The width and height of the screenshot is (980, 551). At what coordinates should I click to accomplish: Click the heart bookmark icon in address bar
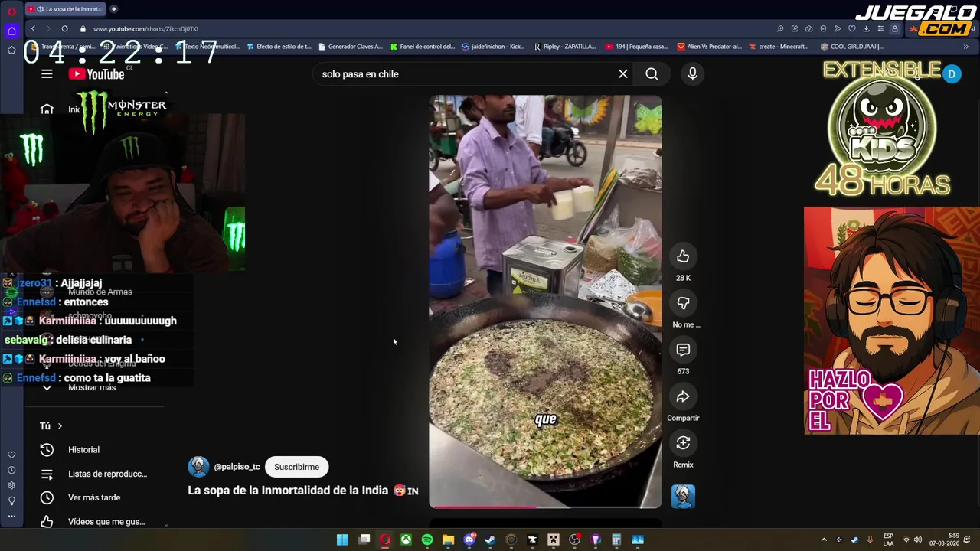point(851,29)
